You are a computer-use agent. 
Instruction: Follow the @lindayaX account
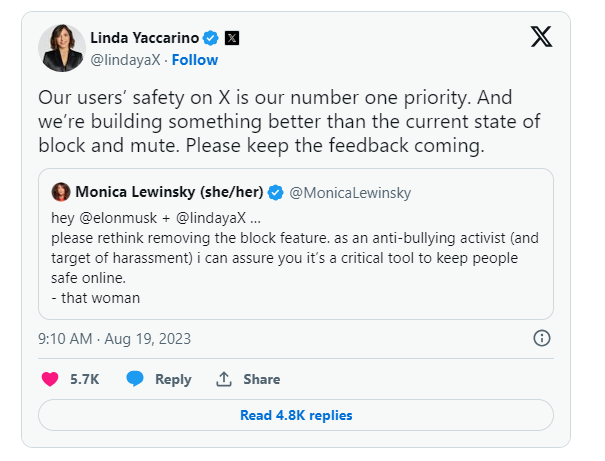(x=195, y=60)
